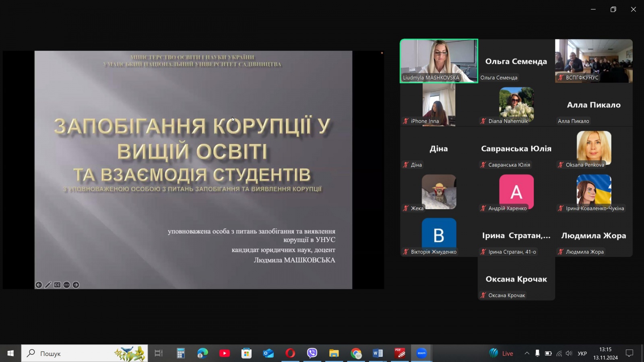This screenshot has width=644, height=362.
Task: Open Outlook from the taskbar
Action: pyautogui.click(x=268, y=353)
